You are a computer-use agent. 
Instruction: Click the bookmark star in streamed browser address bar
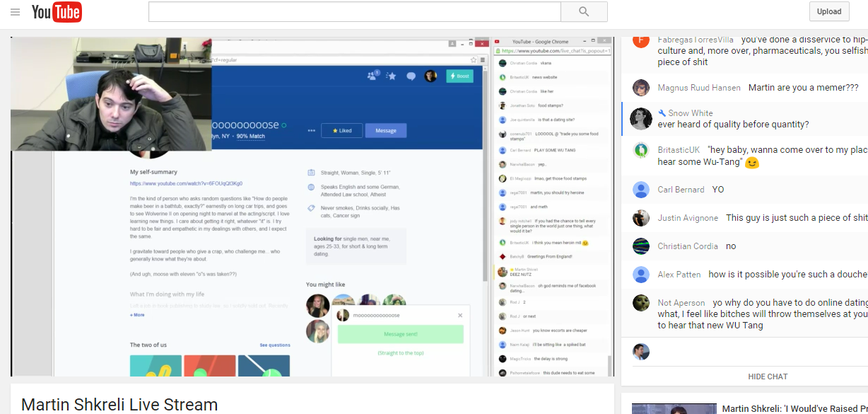[474, 60]
